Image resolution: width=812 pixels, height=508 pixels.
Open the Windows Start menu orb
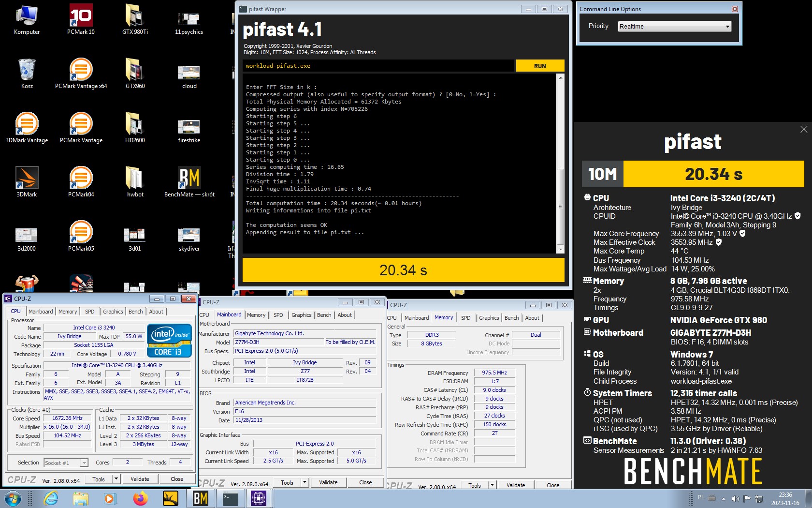[13, 498]
